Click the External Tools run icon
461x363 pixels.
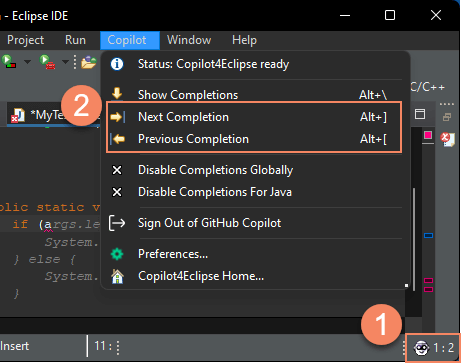(x=47, y=62)
